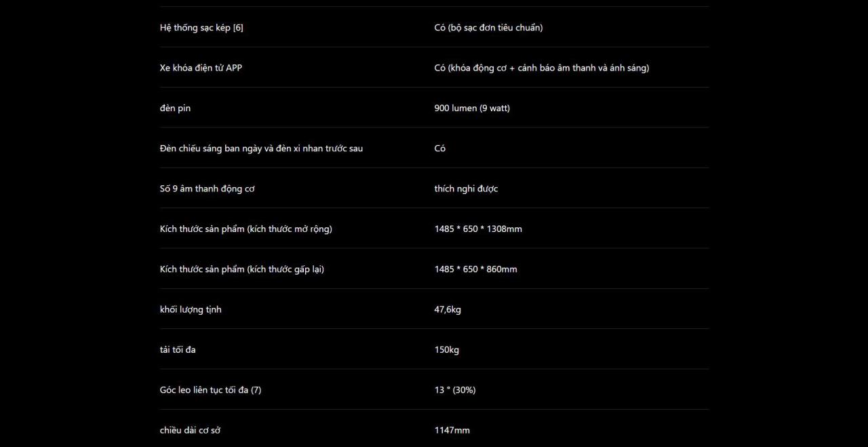Click the daytime light and turn signal label
Screen dimensions: 868x447
261,149
